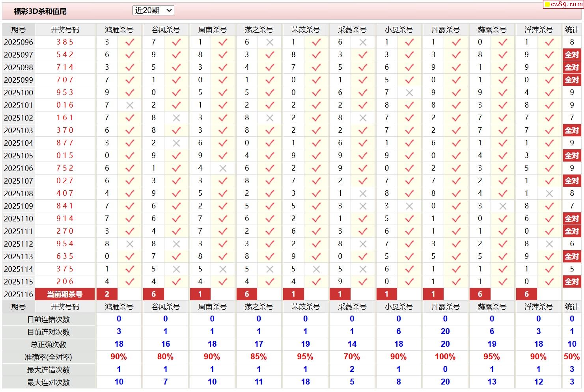Click 谷风 current kill number 6
Image resolution: width=584 pixels, height=392 pixels.
pyautogui.click(x=153, y=294)
